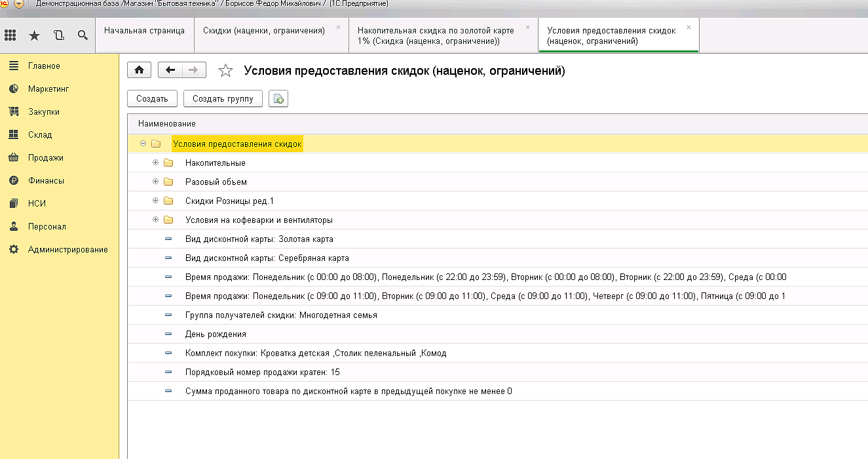The width and height of the screenshot is (868, 459).
Task: Click the Home button icon
Action: tap(139, 71)
